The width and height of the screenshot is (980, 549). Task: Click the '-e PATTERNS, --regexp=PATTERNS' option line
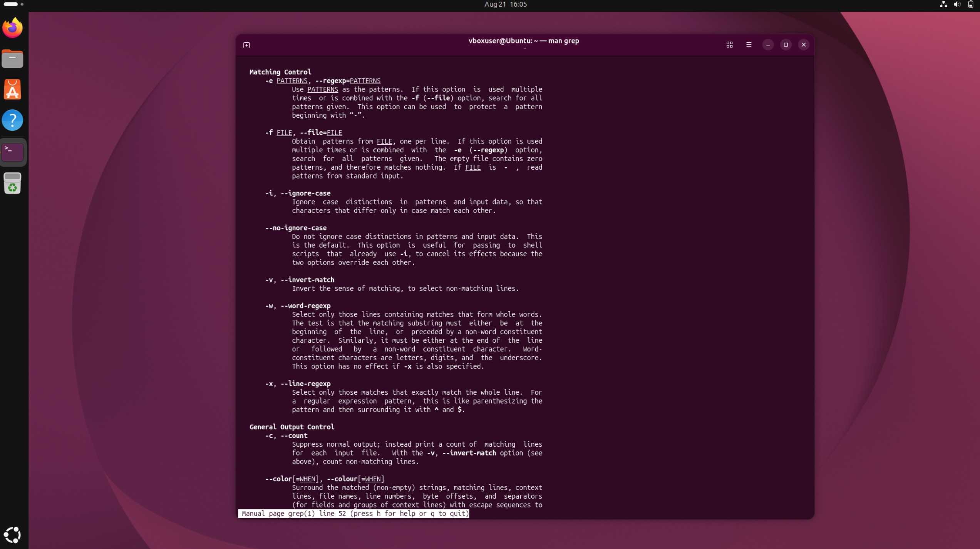(x=323, y=81)
